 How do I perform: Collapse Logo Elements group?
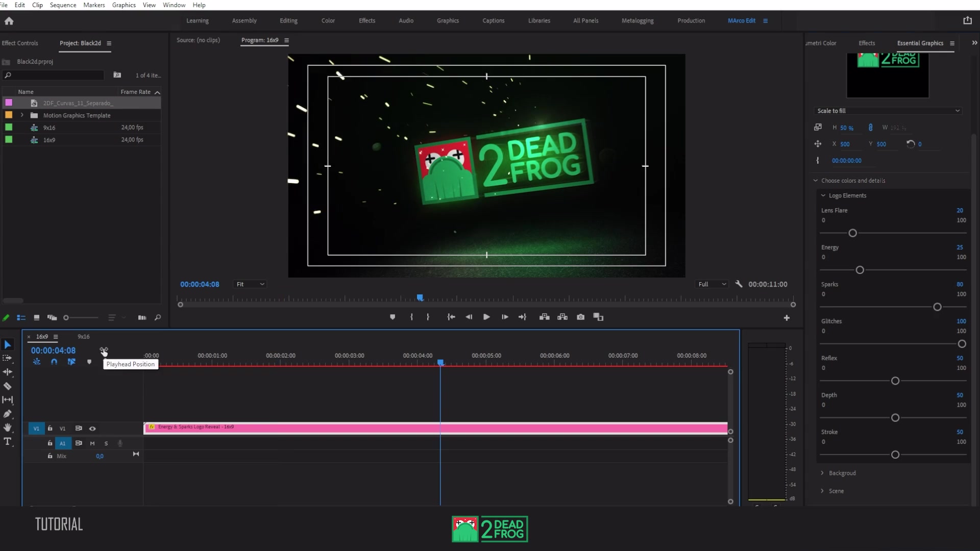coord(823,195)
